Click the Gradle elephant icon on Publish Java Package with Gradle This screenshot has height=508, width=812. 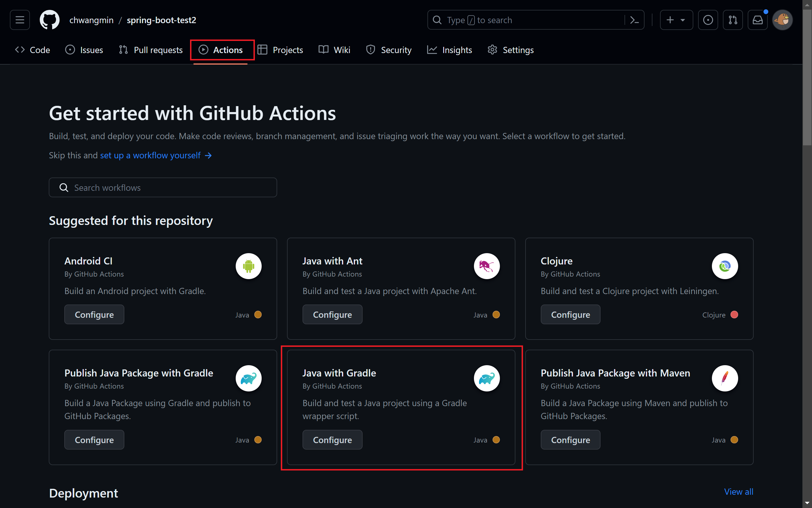[249, 378]
